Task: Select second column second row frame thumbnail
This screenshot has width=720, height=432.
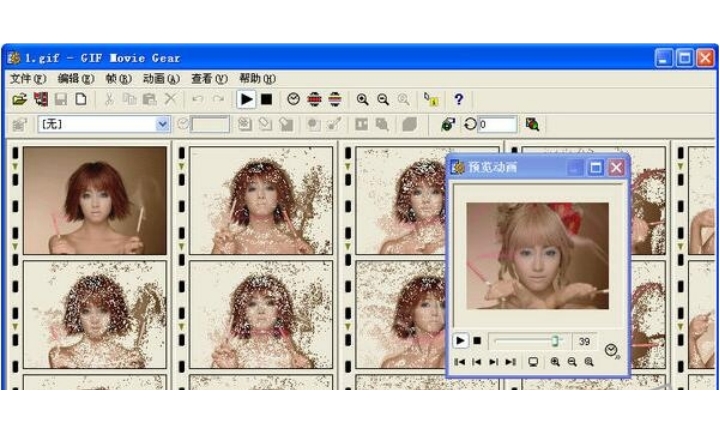Action: click(x=261, y=314)
